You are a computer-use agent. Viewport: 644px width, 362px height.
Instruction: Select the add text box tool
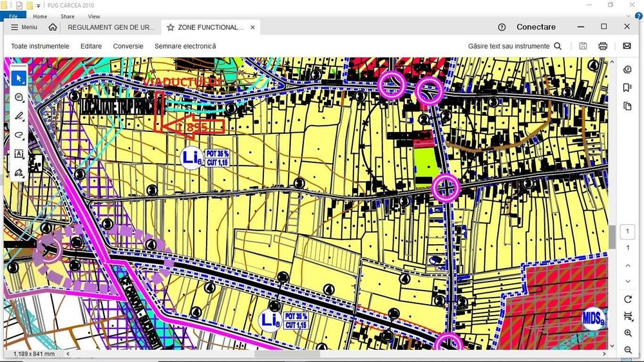(x=19, y=154)
